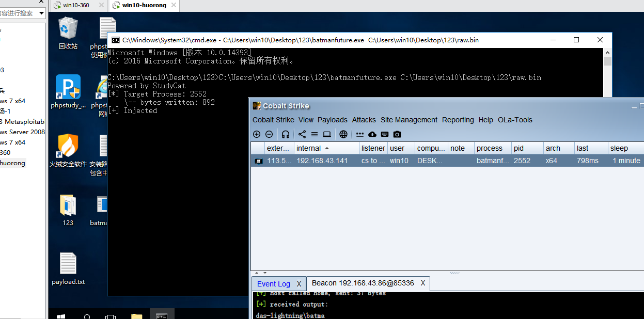Click the cmd window vertical scrollbar thumb
Screen dimensions: 644x319
(x=607, y=61)
